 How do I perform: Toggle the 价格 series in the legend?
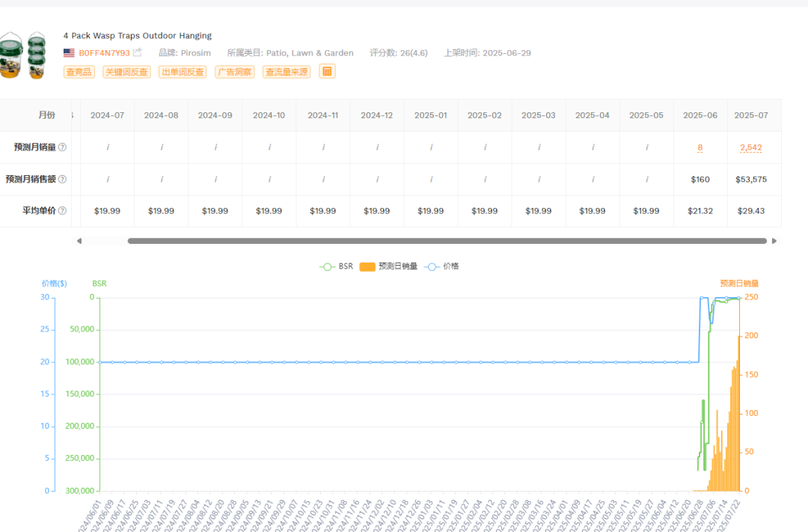pyautogui.click(x=441, y=266)
